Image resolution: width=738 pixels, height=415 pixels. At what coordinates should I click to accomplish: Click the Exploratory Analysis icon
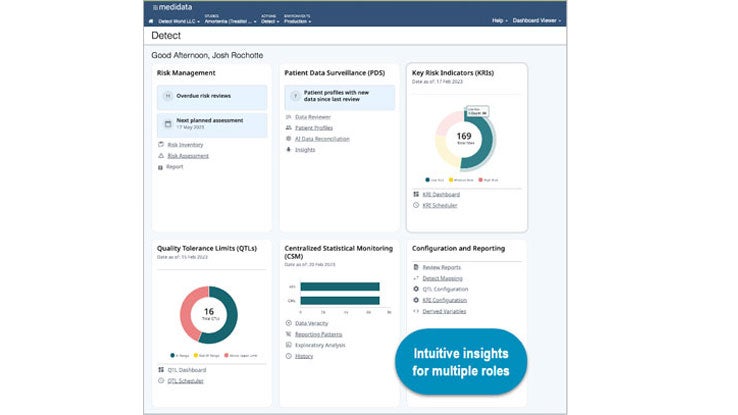click(x=289, y=345)
